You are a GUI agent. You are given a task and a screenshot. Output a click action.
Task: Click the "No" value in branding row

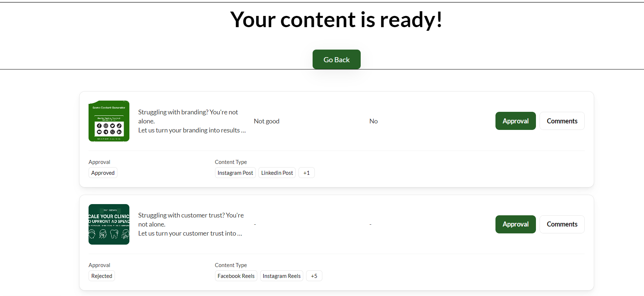[x=373, y=121]
